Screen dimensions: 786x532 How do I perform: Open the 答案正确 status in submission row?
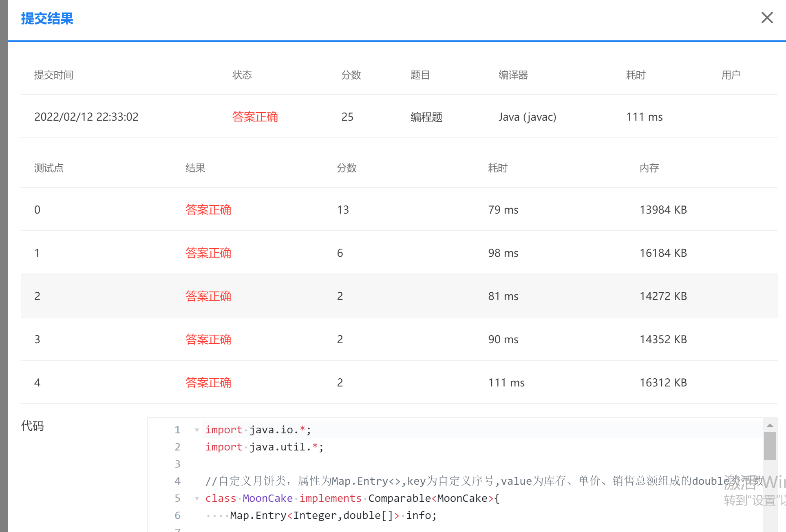click(x=255, y=117)
